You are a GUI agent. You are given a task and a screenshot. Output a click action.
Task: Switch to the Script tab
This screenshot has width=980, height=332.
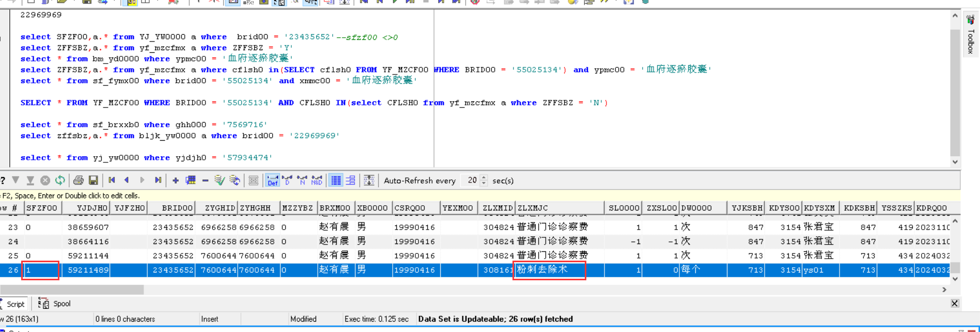(15, 304)
